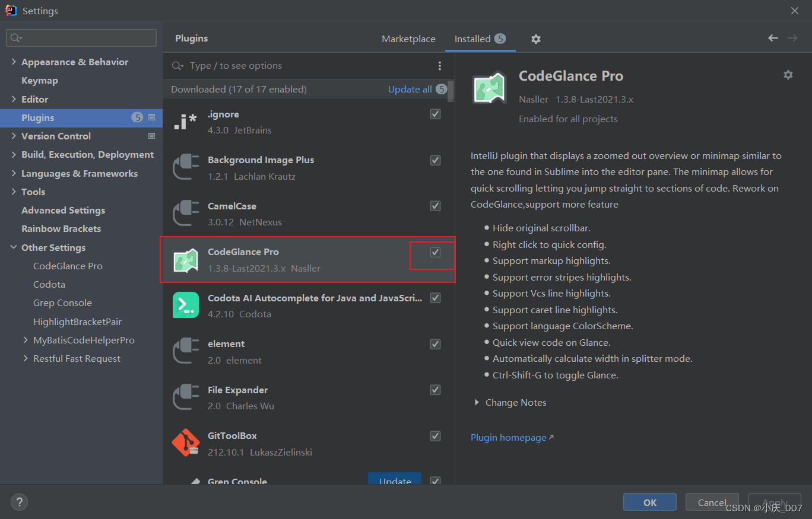
Task: Click the IntelliJ logo in title bar
Action: (x=11, y=11)
